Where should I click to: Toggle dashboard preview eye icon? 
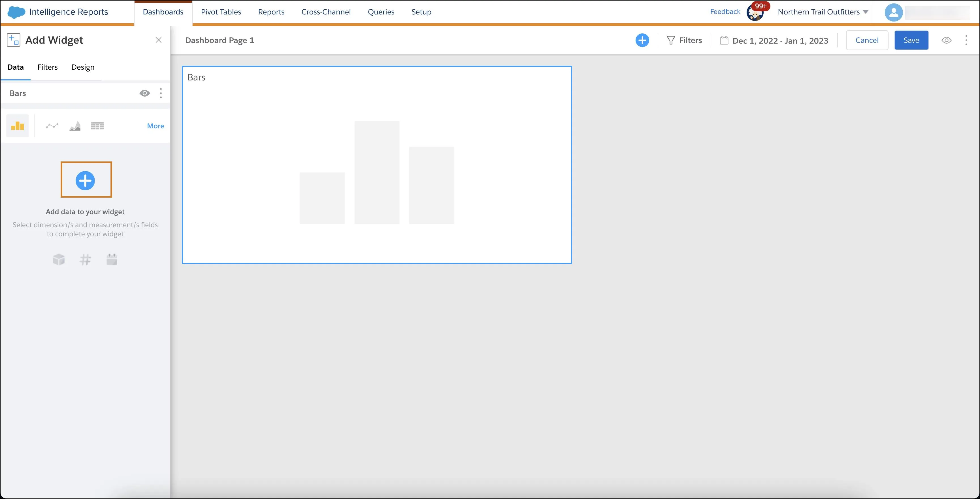point(947,40)
